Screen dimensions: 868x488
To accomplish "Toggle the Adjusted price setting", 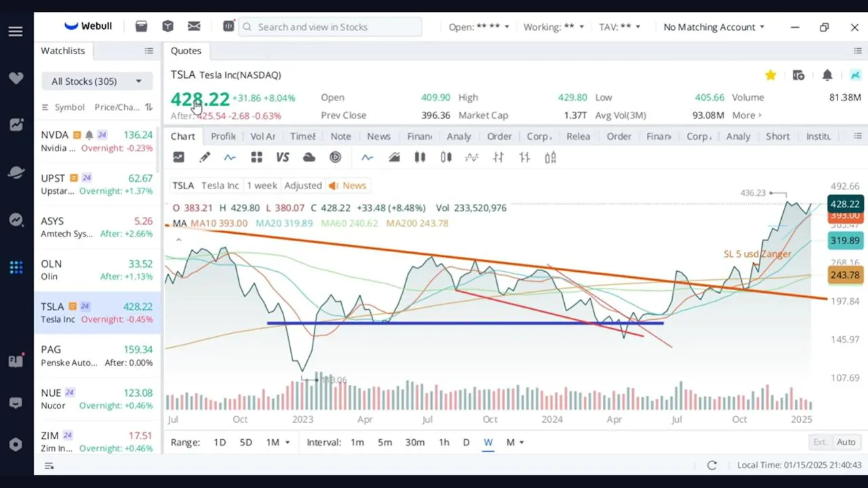I will (303, 185).
